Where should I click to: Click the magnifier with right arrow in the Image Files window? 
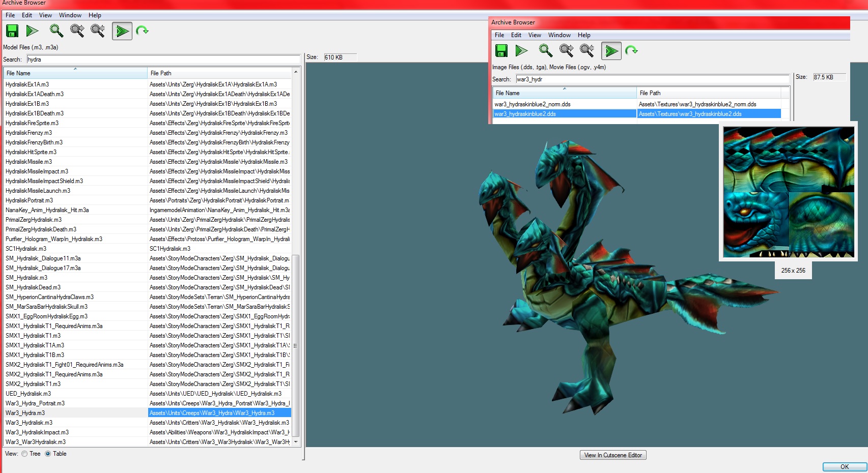tap(566, 50)
